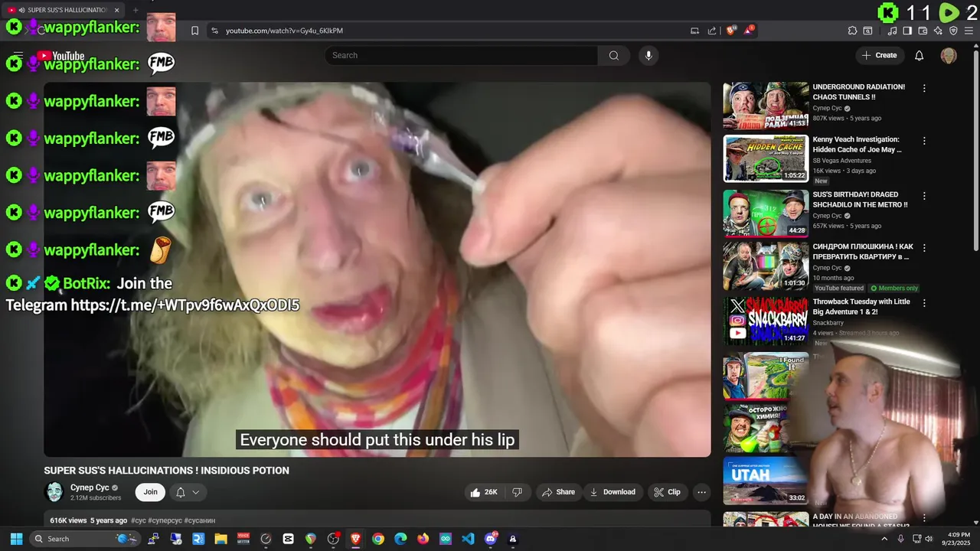Open Microsoft Edge from the taskbar
This screenshot has height=551, width=980.
400,539
